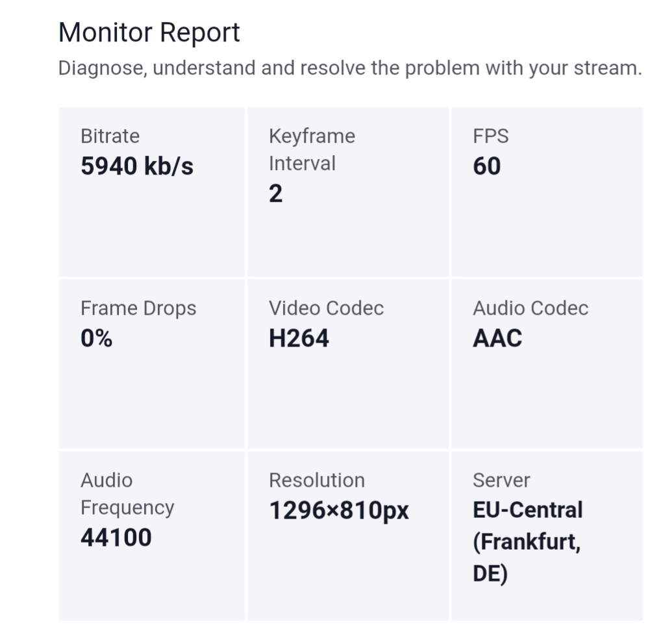Image resolution: width=672 pixels, height=636 pixels.
Task: Click the Frame Drops label
Action: [x=138, y=308]
